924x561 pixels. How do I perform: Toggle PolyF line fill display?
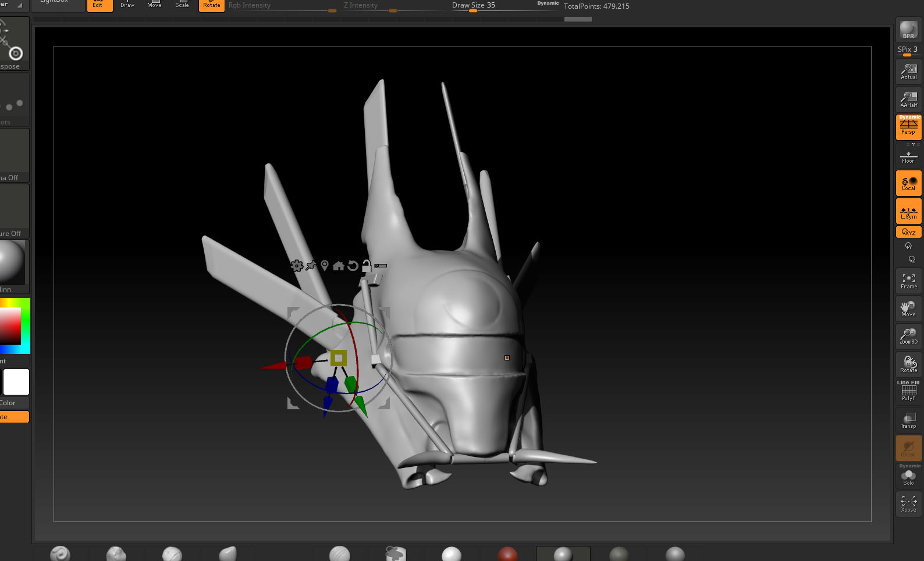pyautogui.click(x=908, y=391)
